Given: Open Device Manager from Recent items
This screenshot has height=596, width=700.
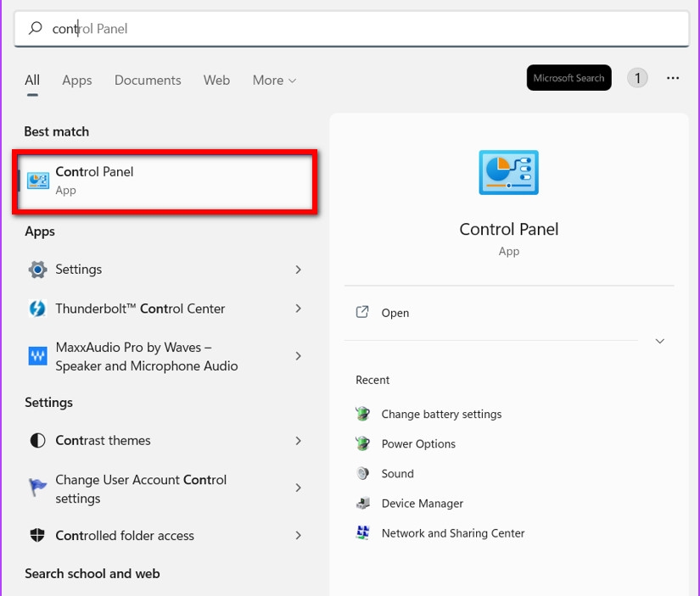Looking at the screenshot, I should (x=361, y=503).
